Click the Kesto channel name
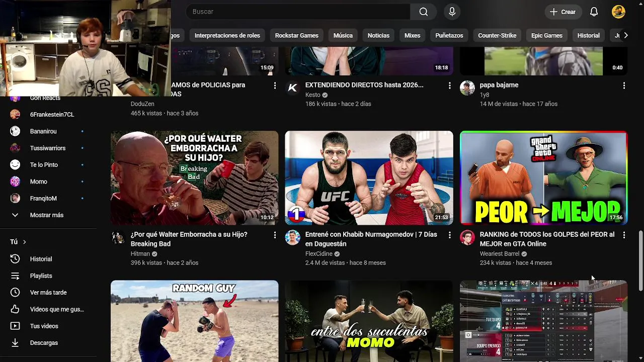 pyautogui.click(x=312, y=95)
